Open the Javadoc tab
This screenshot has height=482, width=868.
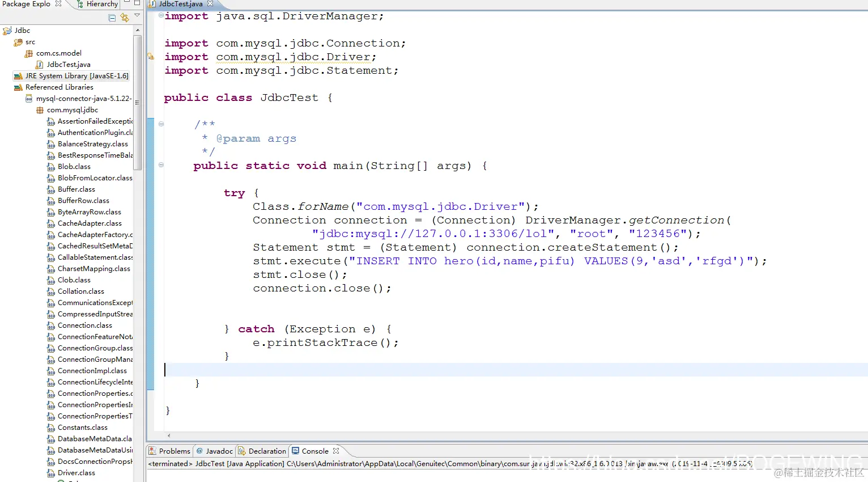(215, 451)
